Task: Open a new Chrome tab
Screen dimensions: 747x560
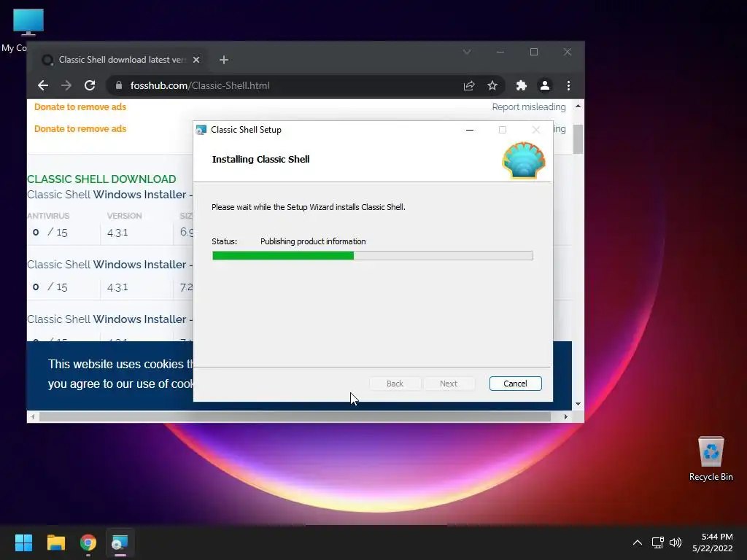Action: [224, 60]
